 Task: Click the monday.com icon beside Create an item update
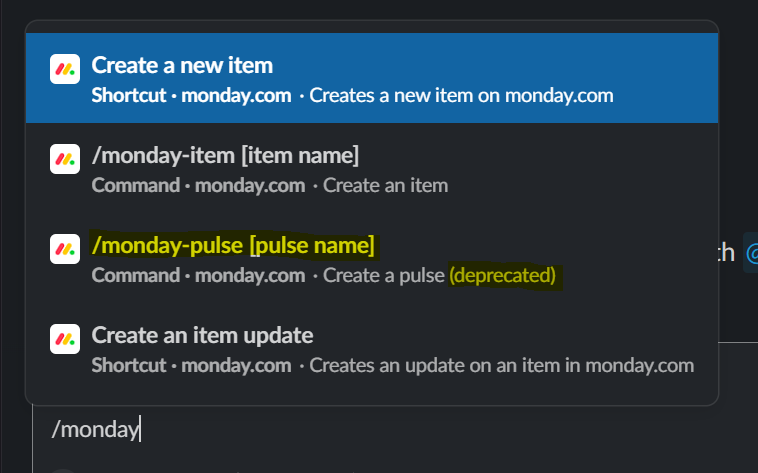[x=64, y=339]
